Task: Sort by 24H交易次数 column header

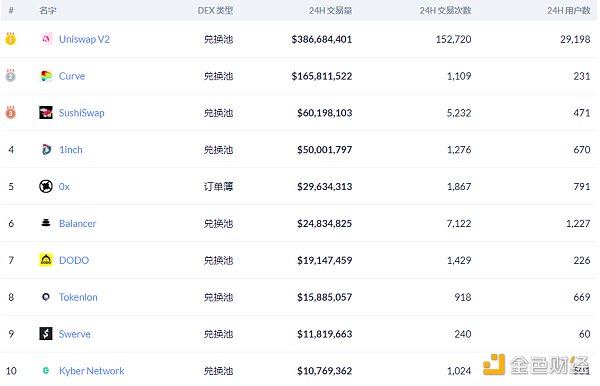Action: [445, 10]
